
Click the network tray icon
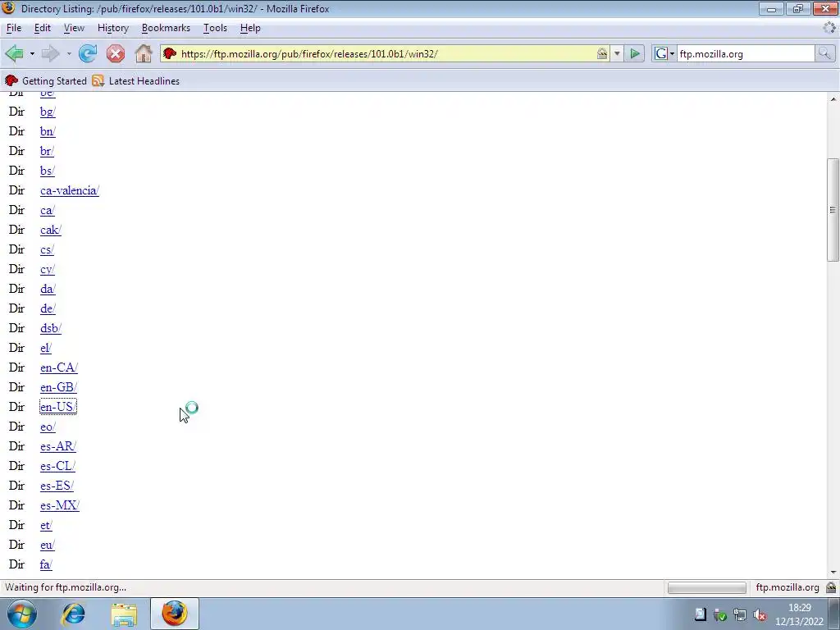tap(740, 615)
